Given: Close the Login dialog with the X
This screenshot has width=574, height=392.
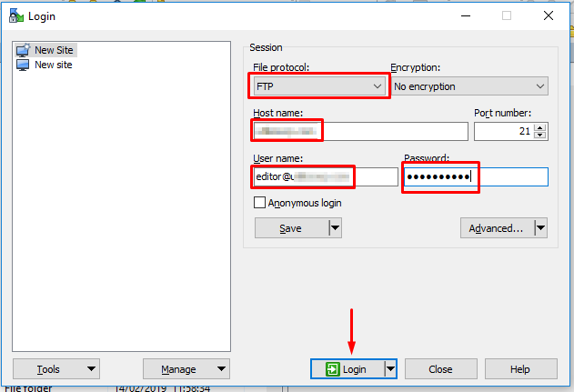Looking at the screenshot, I should tap(549, 15).
